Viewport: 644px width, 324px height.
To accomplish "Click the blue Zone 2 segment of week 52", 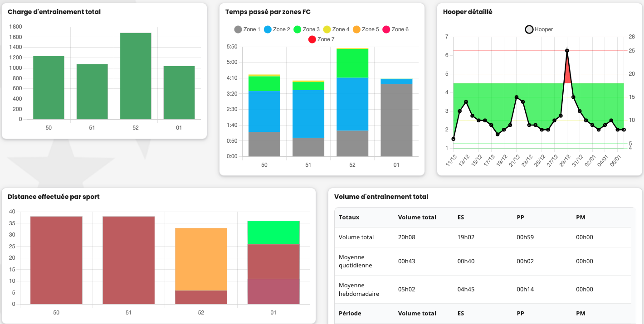I will coord(352,104).
